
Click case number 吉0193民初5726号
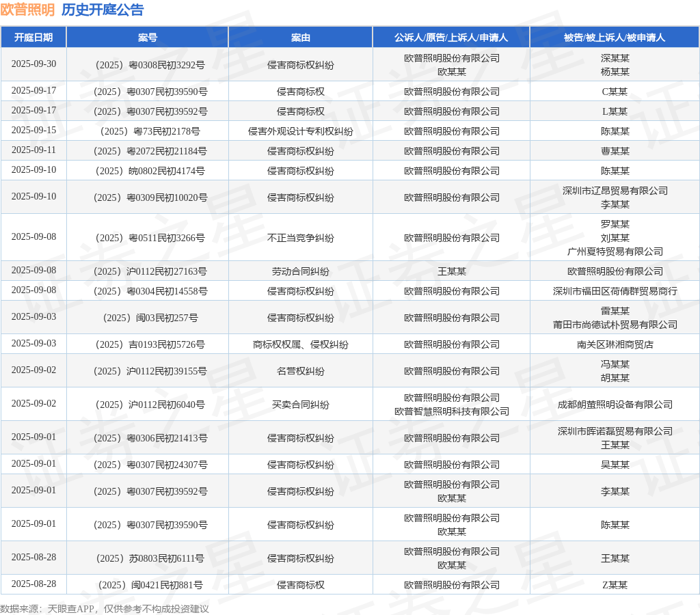(x=150, y=344)
